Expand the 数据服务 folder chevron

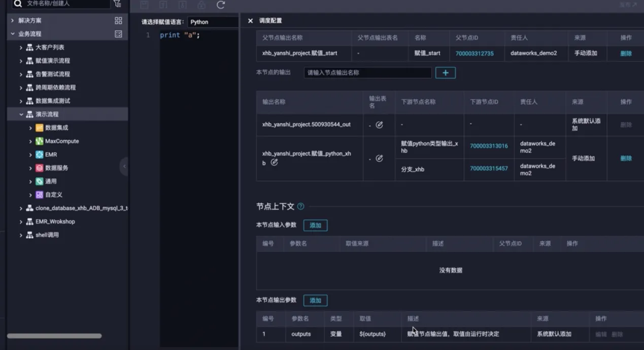30,168
